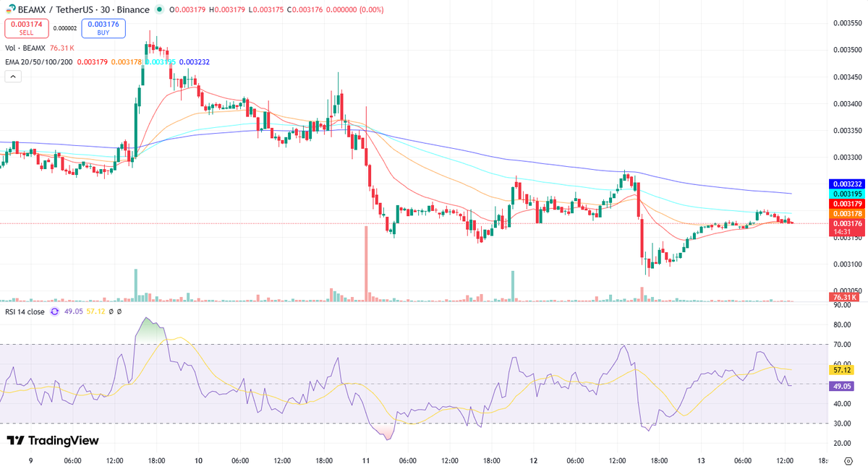Click the spread value 0.000002
Screen dimensions: 868x469
pos(65,29)
